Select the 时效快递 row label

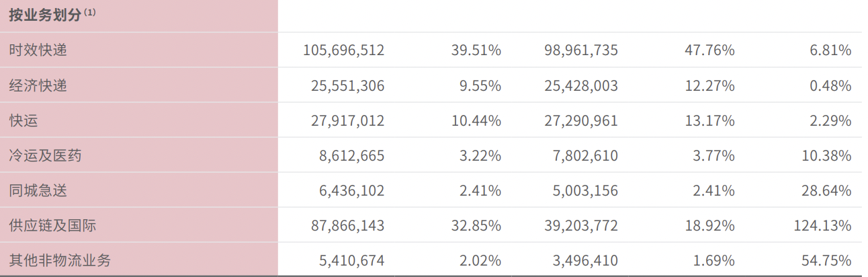pyautogui.click(x=38, y=50)
